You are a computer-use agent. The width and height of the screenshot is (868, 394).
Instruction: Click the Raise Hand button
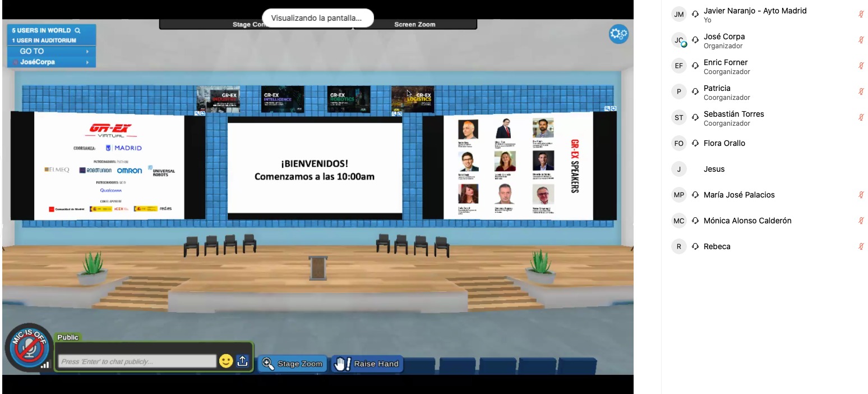(367, 364)
